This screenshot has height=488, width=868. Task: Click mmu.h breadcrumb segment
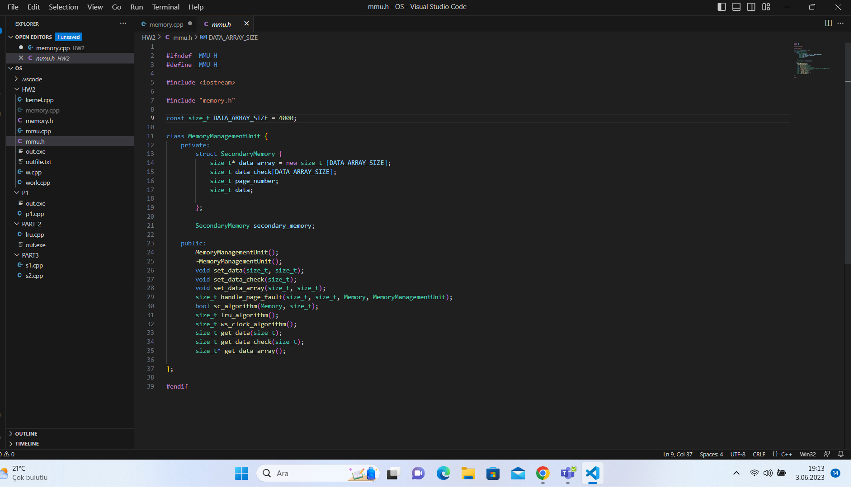point(182,38)
